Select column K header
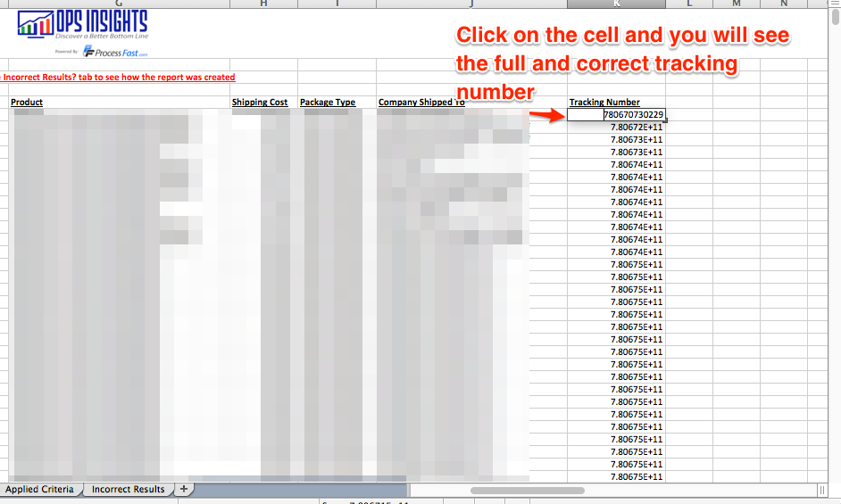Screen dimensions: 841x504 pyautogui.click(x=616, y=4)
